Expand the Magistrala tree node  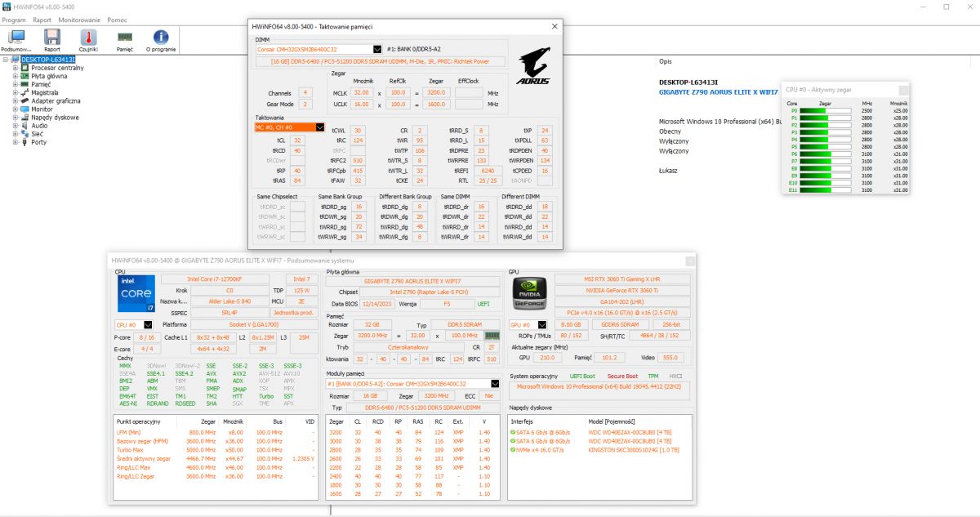tap(15, 92)
